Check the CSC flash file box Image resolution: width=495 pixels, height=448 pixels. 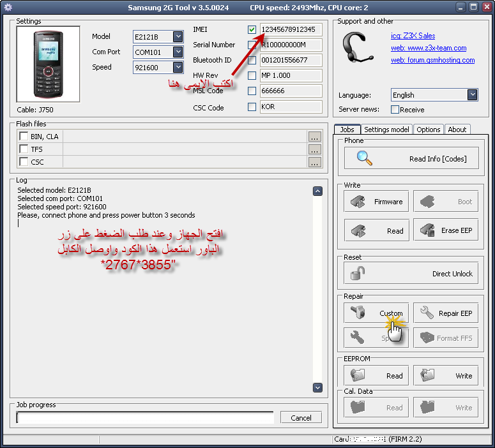(24, 161)
